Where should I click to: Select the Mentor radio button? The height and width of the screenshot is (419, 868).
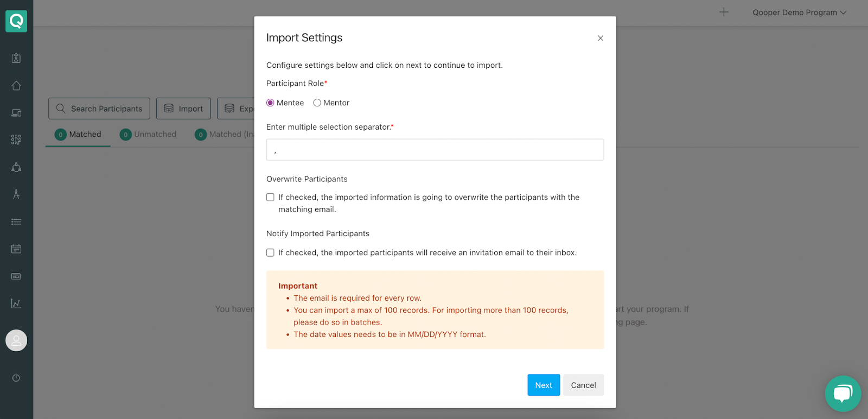pyautogui.click(x=317, y=103)
